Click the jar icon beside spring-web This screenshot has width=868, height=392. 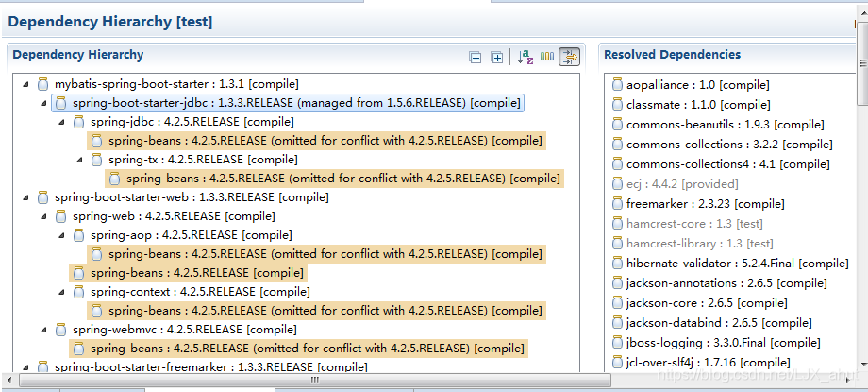tap(61, 216)
